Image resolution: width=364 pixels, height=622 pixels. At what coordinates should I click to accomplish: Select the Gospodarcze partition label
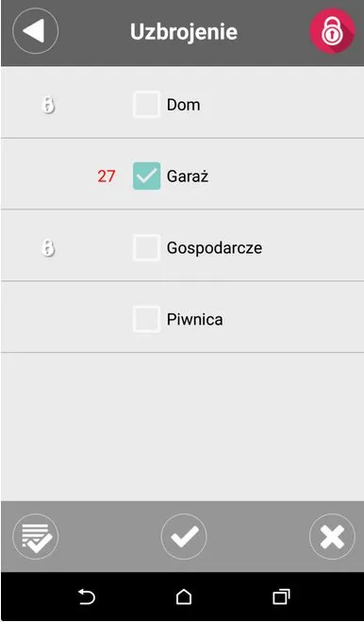coord(214,248)
